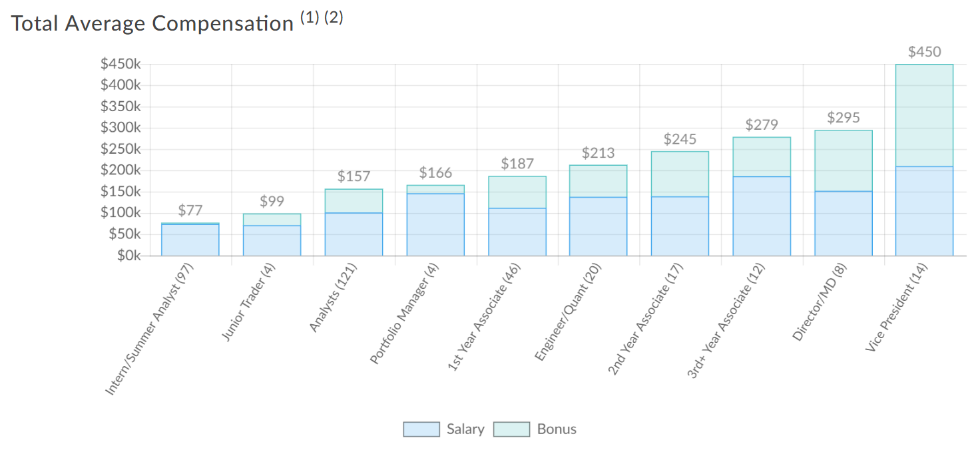This screenshot has width=980, height=450.
Task: Click the Intern/Summer Analyst salary bar
Action: point(190,240)
